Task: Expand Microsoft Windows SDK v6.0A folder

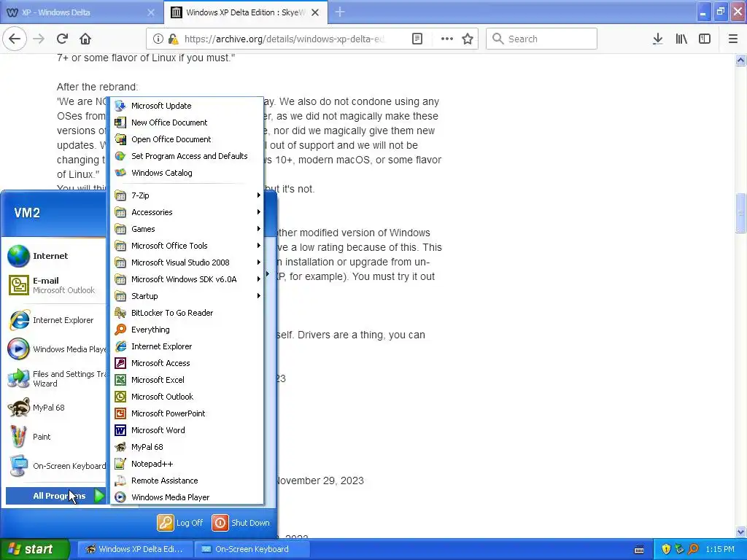Action: tap(187, 279)
